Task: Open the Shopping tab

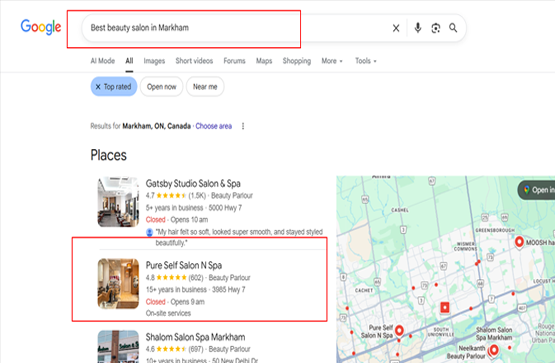Action: pos(297,61)
